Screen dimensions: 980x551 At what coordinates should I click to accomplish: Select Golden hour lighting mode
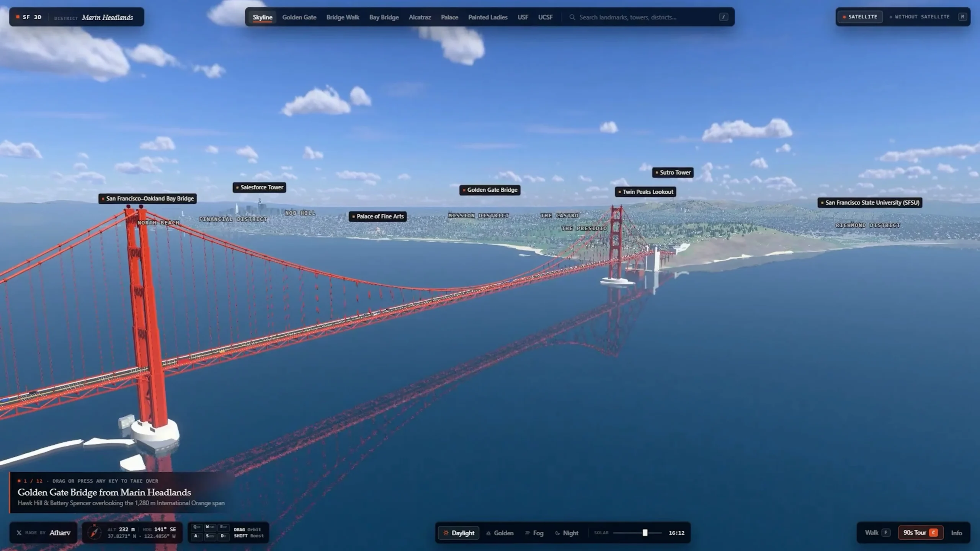pos(500,533)
